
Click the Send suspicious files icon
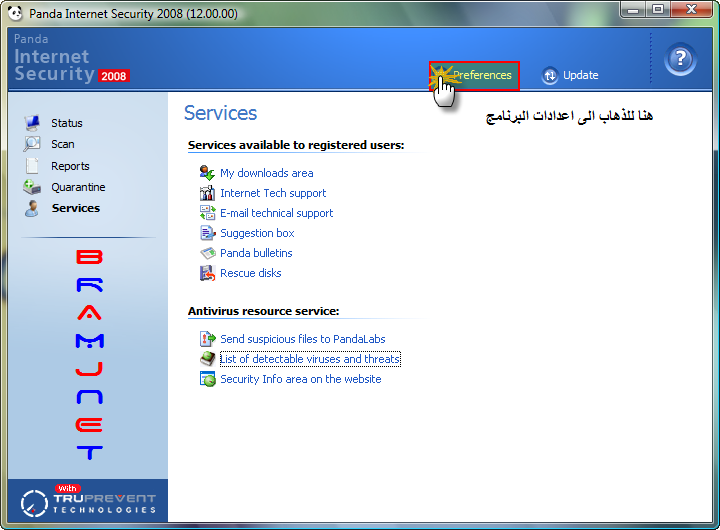click(x=207, y=339)
